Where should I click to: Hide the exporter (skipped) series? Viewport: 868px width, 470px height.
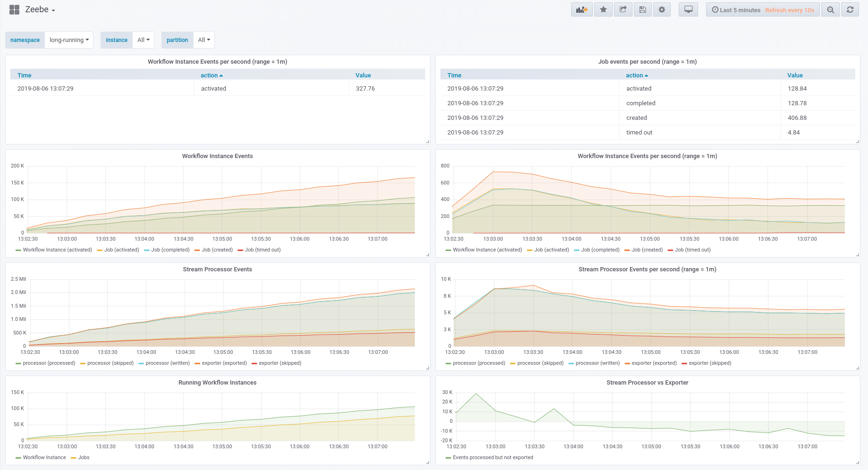tap(280, 363)
